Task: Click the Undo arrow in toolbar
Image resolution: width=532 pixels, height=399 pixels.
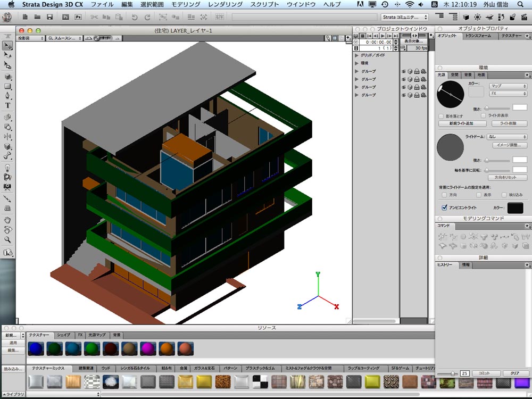Action: [x=134, y=17]
